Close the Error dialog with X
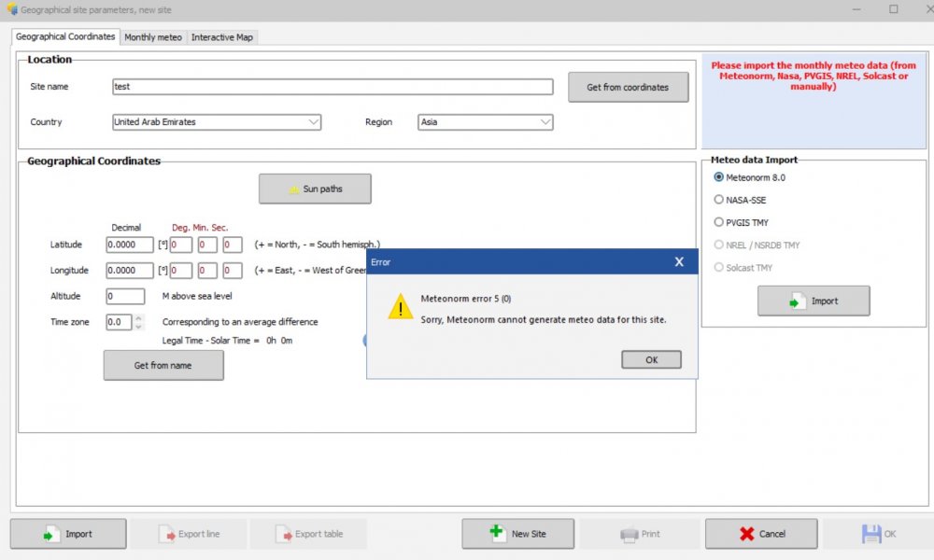934x560 pixels. pos(679,262)
